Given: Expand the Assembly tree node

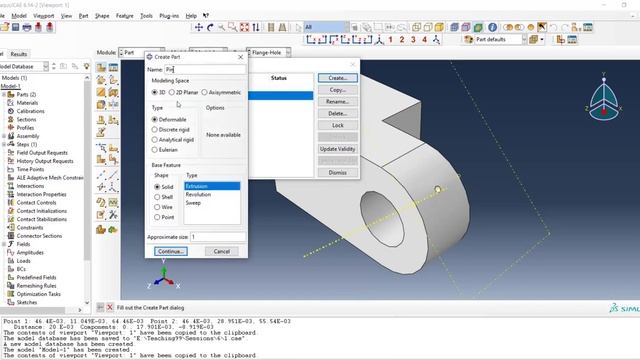Looking at the screenshot, I should pos(4,136).
